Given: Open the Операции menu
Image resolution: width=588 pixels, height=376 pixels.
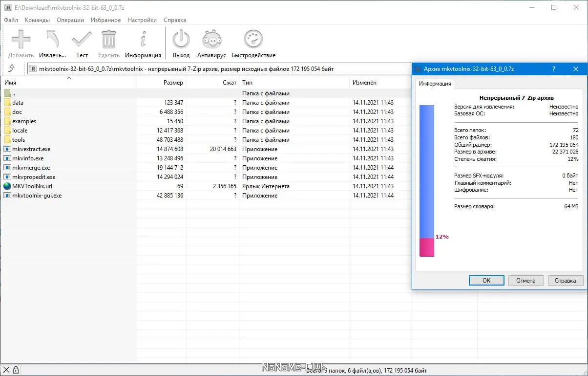Looking at the screenshot, I should 70,20.
